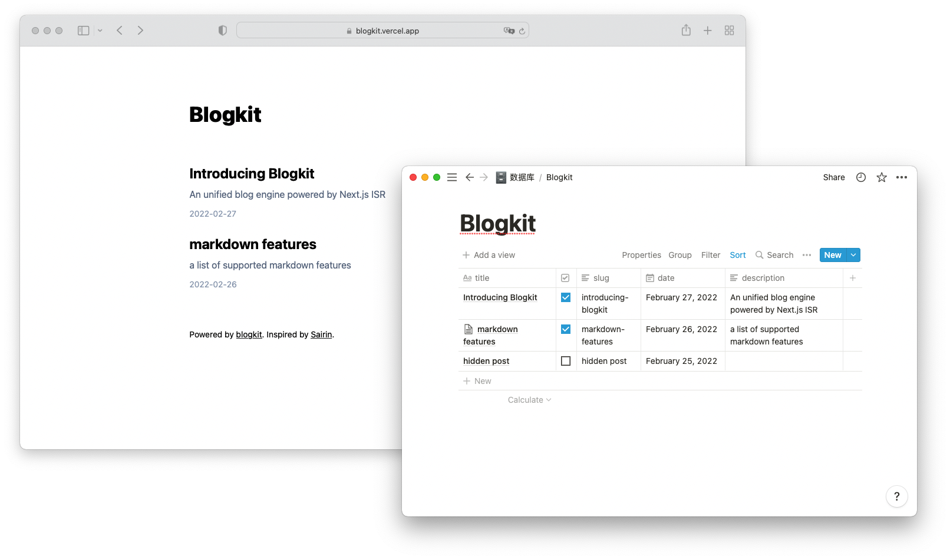Click Search in Notion database toolbar

click(774, 255)
